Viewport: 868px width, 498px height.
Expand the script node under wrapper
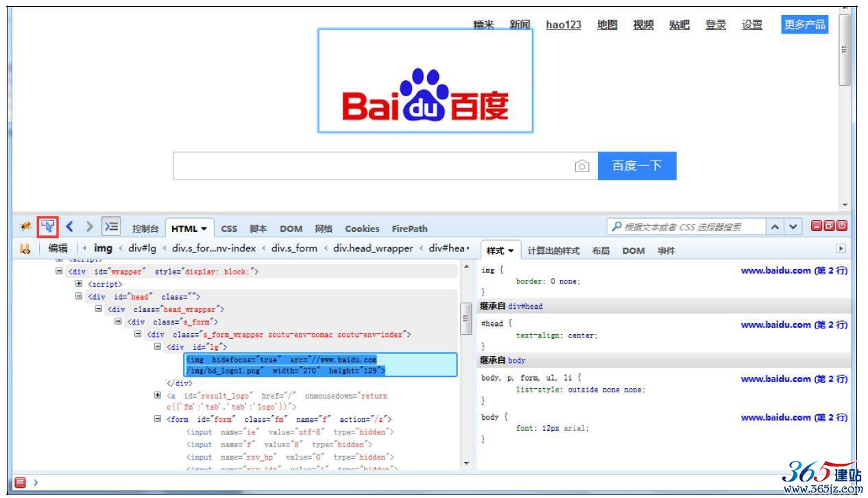(79, 284)
